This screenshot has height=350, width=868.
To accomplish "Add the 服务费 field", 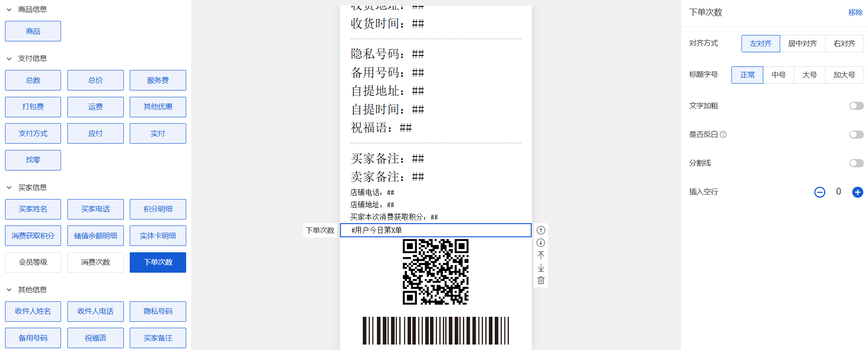I will point(157,80).
